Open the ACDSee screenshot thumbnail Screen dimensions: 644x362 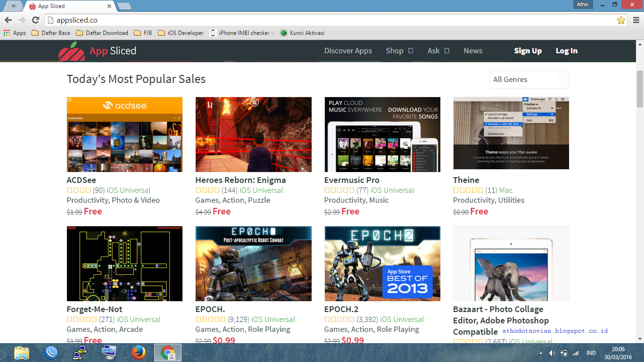124,134
